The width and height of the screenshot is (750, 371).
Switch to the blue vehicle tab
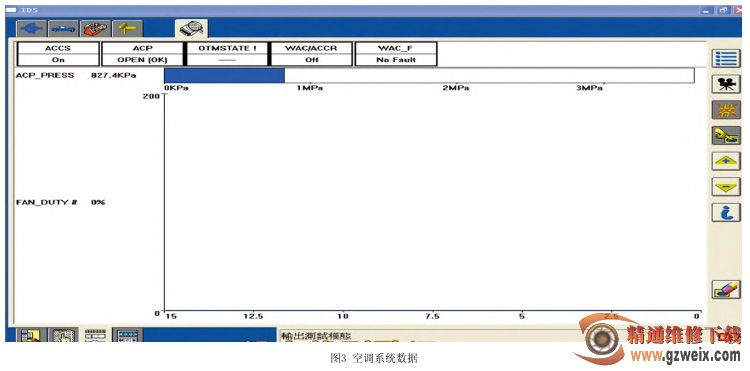click(x=64, y=29)
